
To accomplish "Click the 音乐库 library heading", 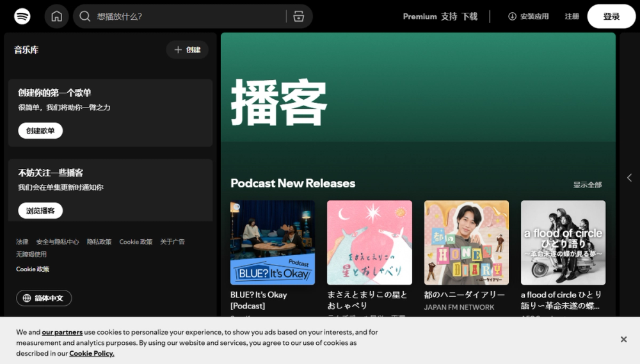I will tap(26, 50).
